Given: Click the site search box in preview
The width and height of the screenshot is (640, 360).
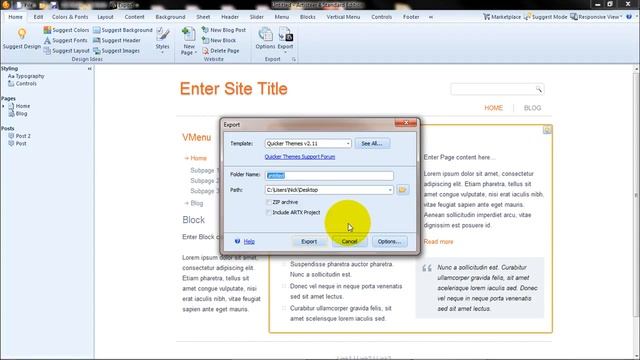Looking at the screenshot, I should coord(497,89).
